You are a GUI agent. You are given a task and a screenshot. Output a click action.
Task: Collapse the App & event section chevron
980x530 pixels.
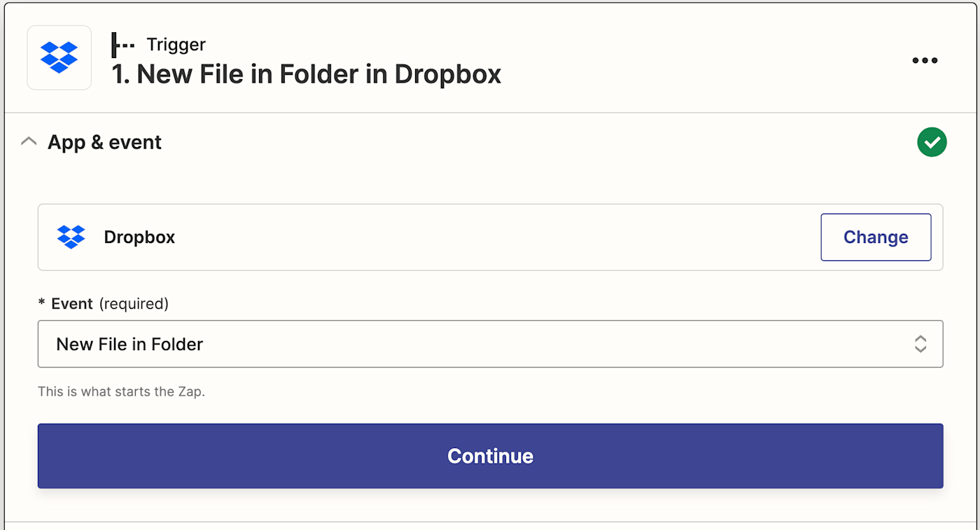coord(29,142)
